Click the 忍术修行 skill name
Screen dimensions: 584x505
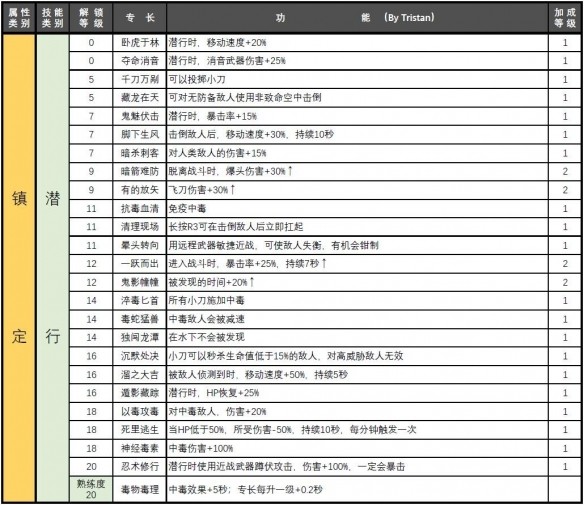pyautogui.click(x=140, y=466)
